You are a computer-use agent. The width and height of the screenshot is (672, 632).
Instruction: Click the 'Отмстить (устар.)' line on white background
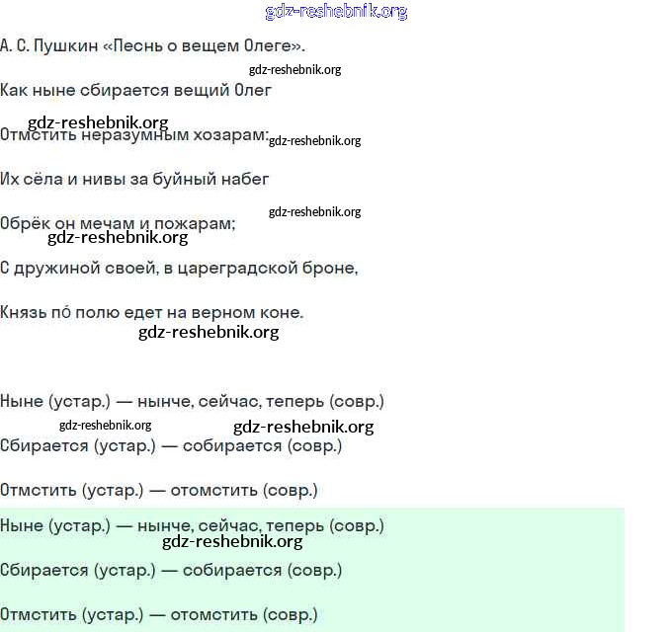click(x=159, y=490)
